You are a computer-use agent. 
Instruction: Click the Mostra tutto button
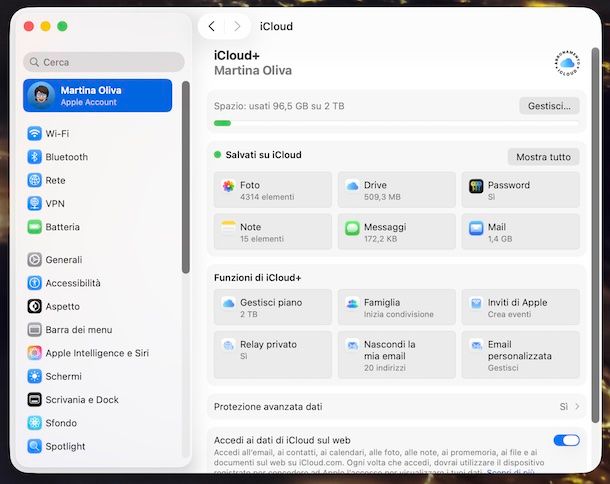tap(543, 157)
